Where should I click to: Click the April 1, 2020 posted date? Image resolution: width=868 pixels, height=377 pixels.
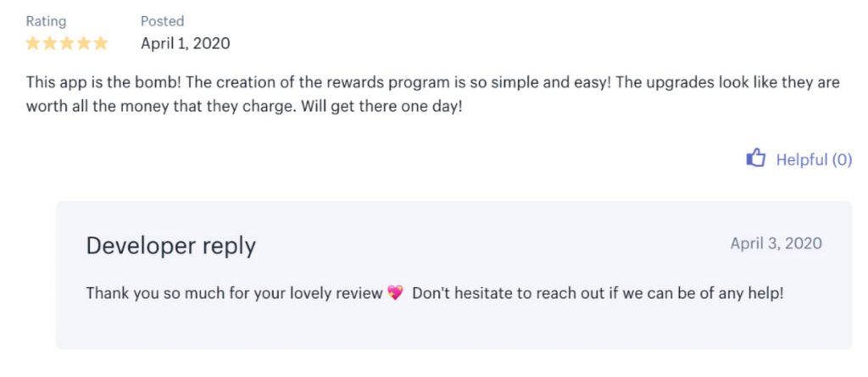[x=186, y=43]
